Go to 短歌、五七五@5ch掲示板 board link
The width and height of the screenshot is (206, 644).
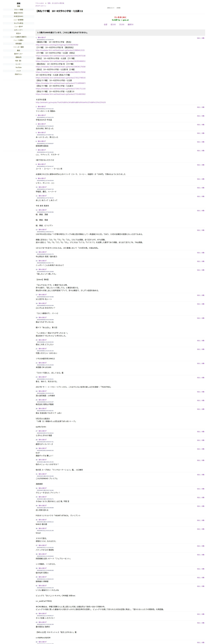tap(56, 3)
